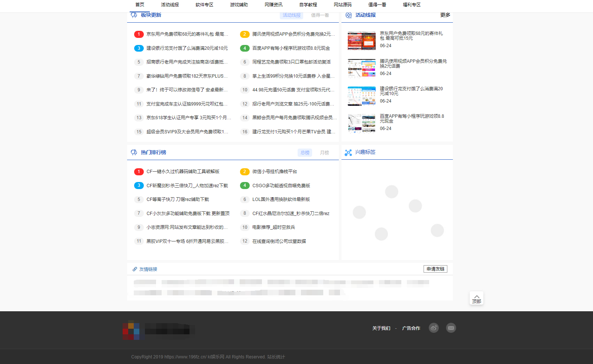Open 自学教程 navigation item
This screenshot has width=593, height=364.
tap(308, 5)
